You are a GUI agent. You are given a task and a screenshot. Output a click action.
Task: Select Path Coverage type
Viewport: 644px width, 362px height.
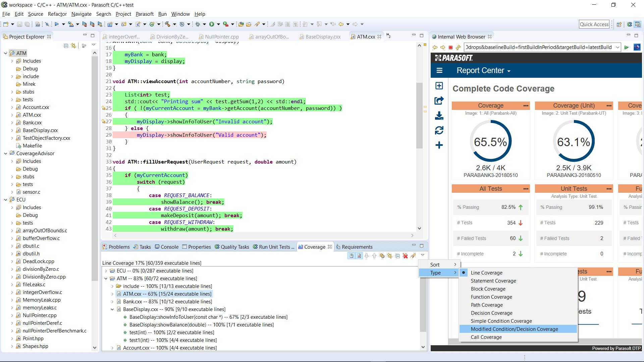click(x=486, y=305)
